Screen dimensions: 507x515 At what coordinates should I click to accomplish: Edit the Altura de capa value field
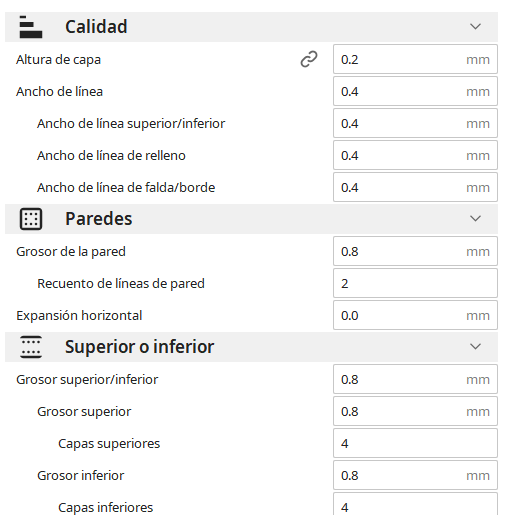(415, 59)
